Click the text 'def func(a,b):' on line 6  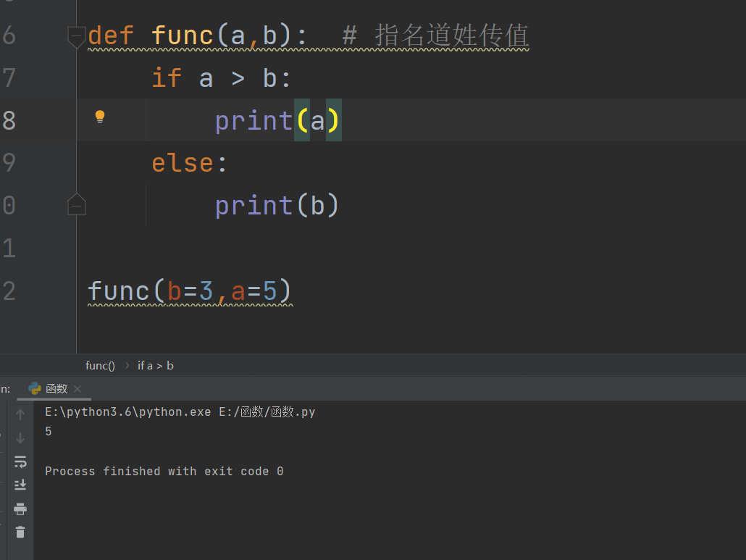198,35
